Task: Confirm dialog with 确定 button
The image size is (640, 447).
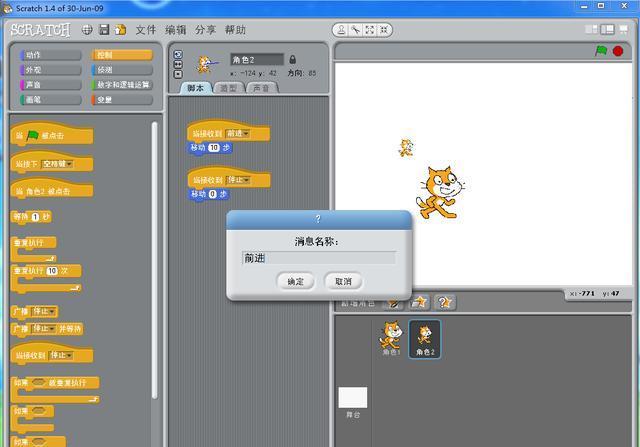Action: pyautogui.click(x=296, y=281)
